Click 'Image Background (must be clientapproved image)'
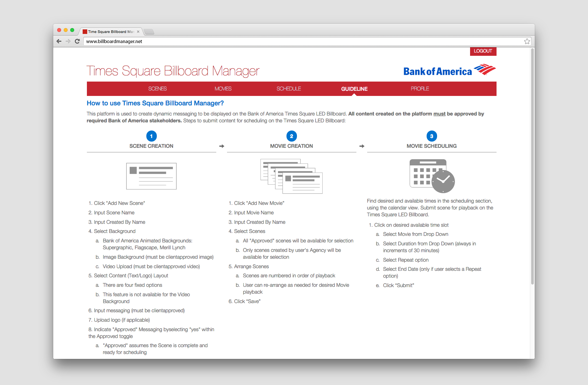The width and height of the screenshot is (588, 385). point(158,257)
